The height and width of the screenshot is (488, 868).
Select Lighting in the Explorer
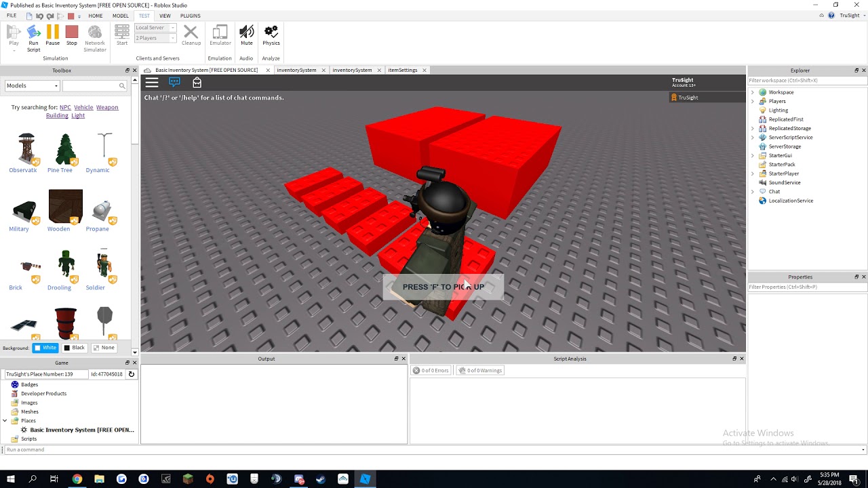[778, 110]
